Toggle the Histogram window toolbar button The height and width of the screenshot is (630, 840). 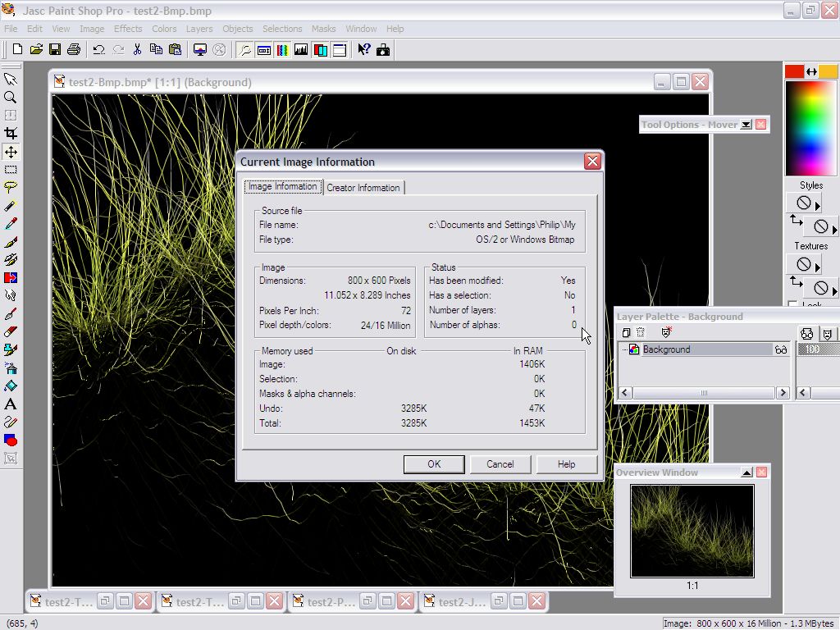pos(300,50)
